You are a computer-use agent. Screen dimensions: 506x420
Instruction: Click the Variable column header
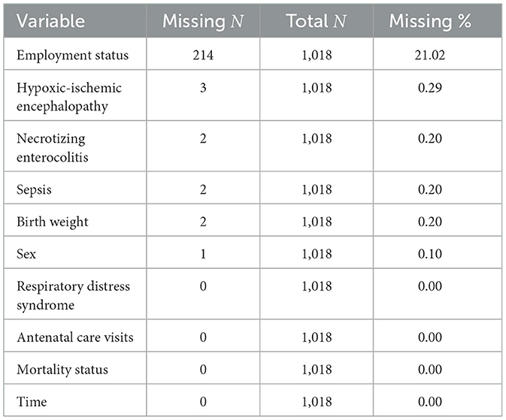[x=50, y=21]
